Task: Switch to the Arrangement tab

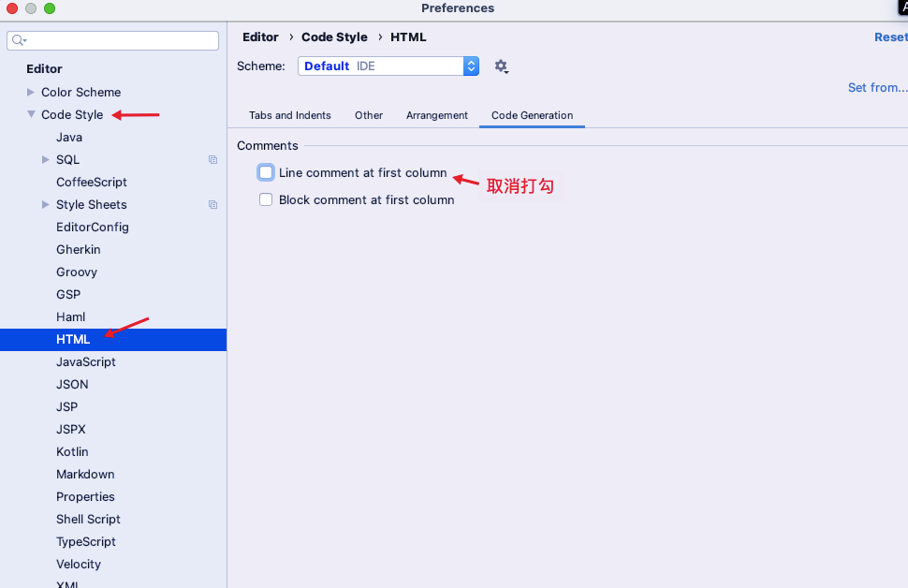Action: pos(437,115)
